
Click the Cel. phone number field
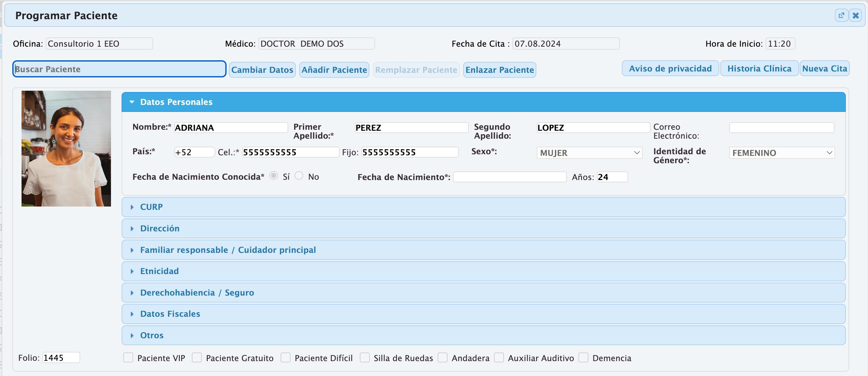[291, 152]
